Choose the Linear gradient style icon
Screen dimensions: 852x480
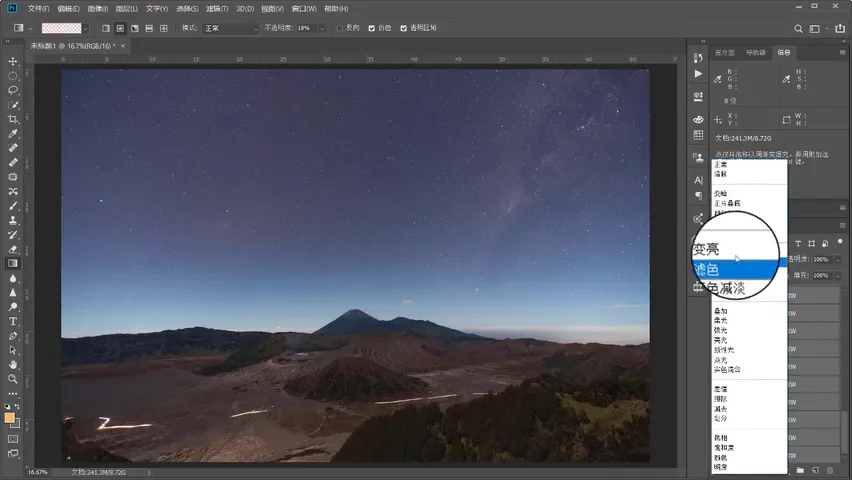[x=106, y=28]
